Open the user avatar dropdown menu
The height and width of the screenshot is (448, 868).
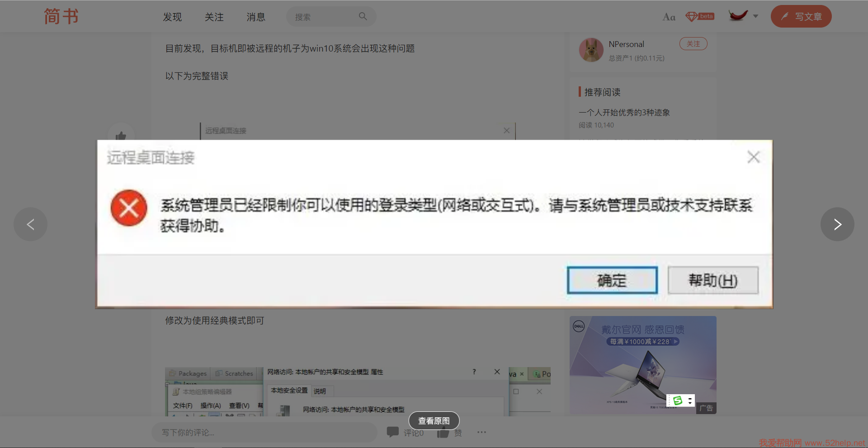point(743,16)
